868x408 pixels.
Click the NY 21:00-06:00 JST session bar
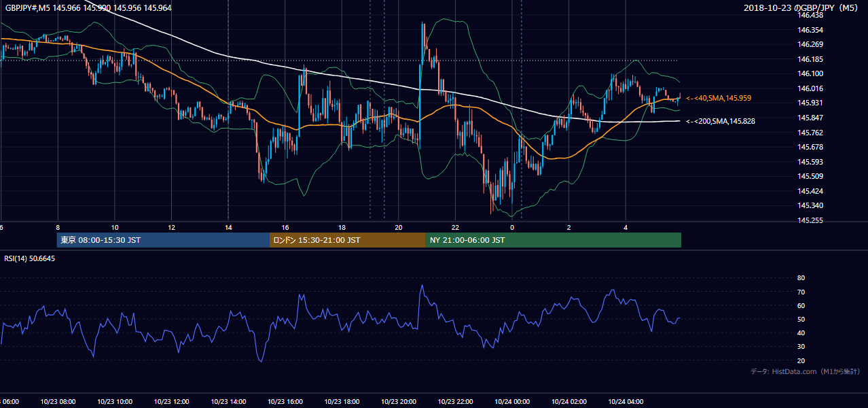point(554,240)
